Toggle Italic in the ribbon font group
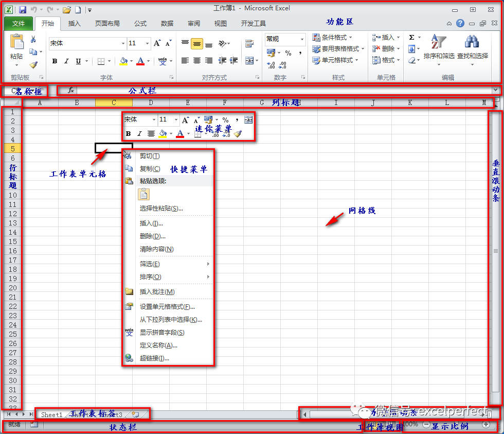This screenshot has width=504, height=434. tap(66, 61)
